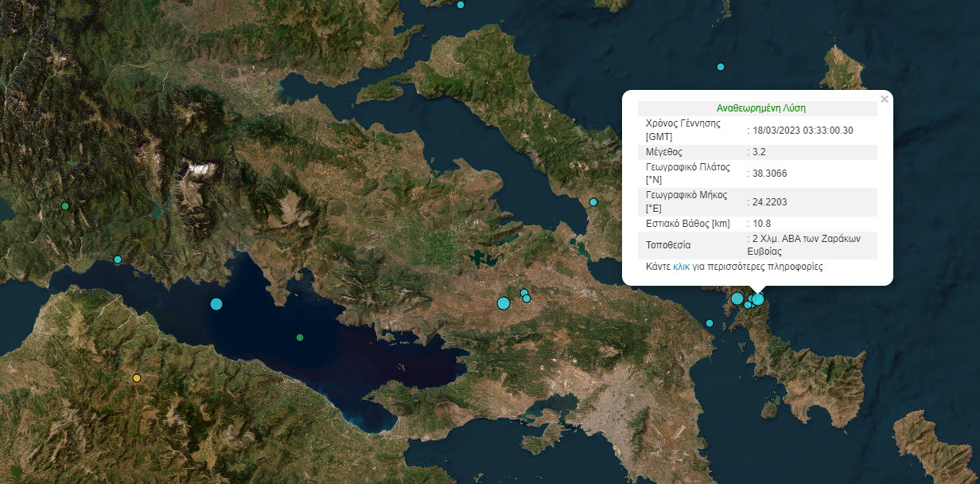Select the green marker on the western mountains
980x484 pixels.
coord(65,206)
